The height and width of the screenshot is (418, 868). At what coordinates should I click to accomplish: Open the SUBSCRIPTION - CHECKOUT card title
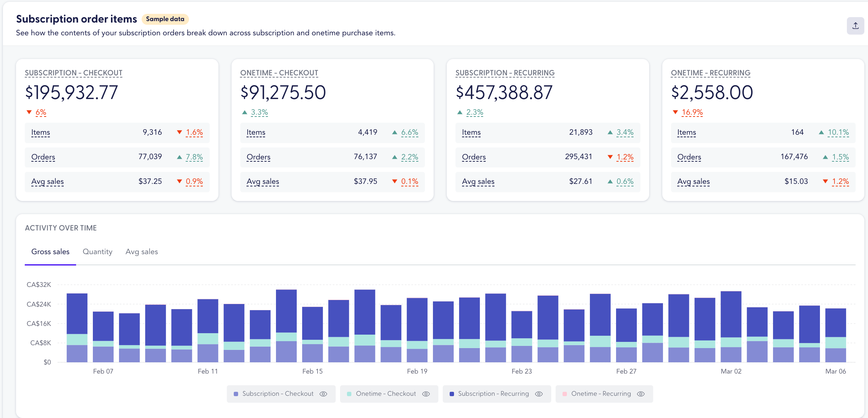[74, 72]
